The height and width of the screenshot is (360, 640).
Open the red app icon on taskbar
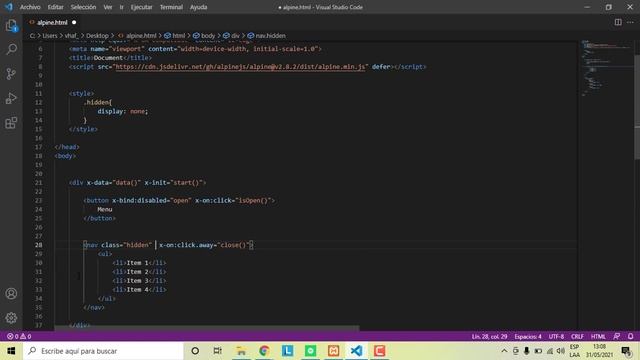tap(380, 351)
